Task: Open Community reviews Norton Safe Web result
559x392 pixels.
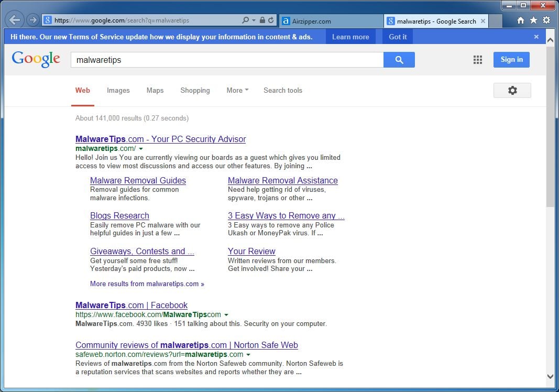Action: pyautogui.click(x=187, y=345)
